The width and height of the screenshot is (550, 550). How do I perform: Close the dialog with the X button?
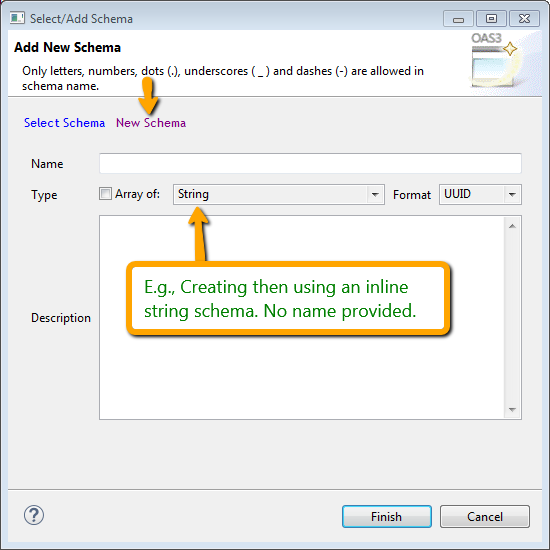(524, 19)
